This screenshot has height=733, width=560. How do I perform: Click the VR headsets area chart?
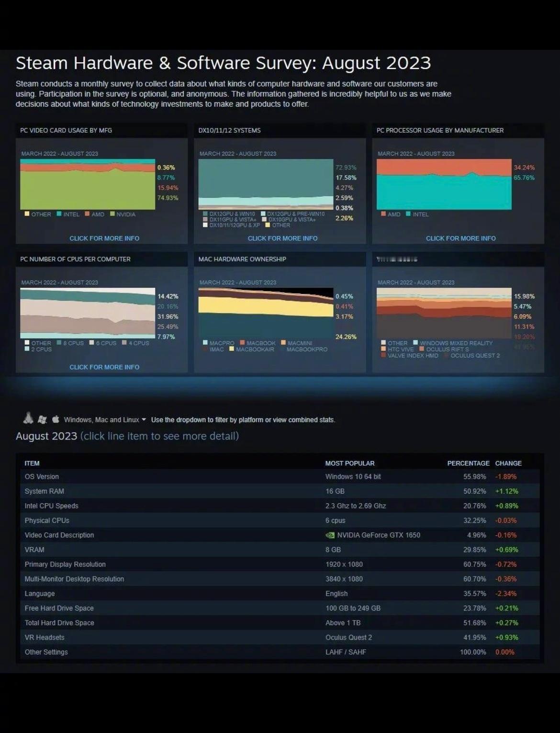[444, 313]
